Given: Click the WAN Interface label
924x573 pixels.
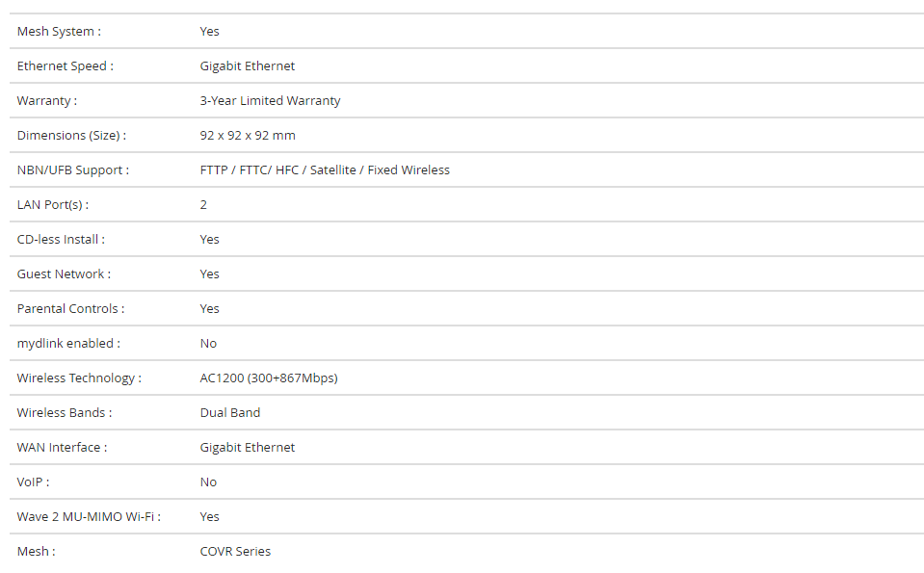Looking at the screenshot, I should pyautogui.click(x=62, y=448).
